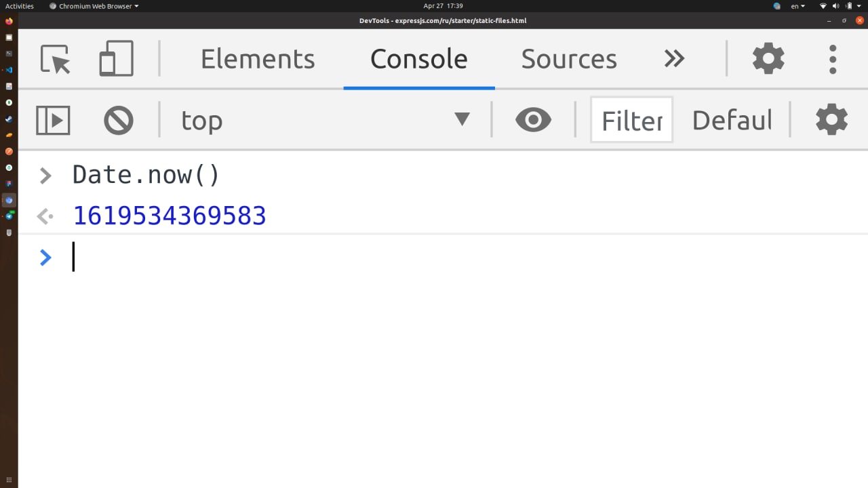
Task: Switch to the Sources tab
Action: pyautogui.click(x=569, y=59)
